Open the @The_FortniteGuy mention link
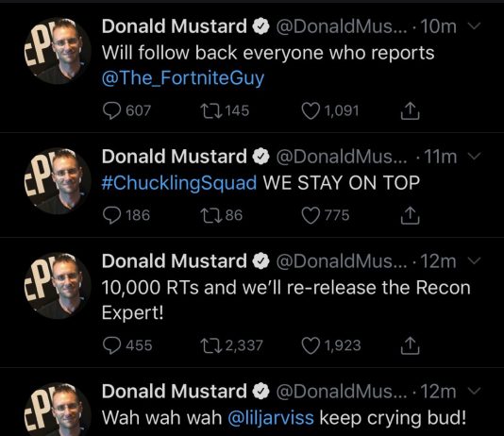The height and width of the screenshot is (436, 504). coord(183,78)
